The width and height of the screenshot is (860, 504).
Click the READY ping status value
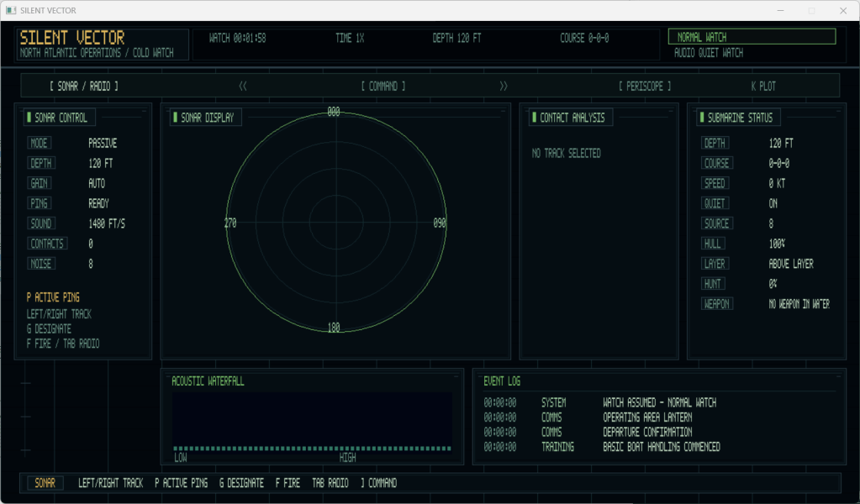tap(98, 203)
